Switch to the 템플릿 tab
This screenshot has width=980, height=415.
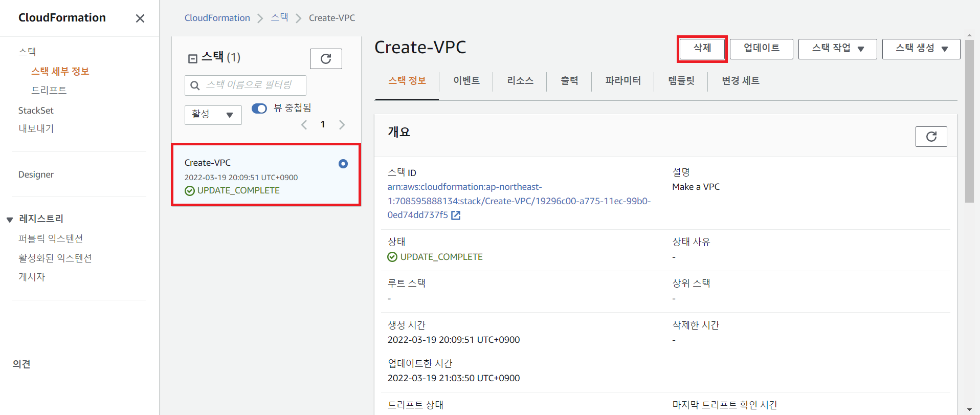pyautogui.click(x=681, y=81)
